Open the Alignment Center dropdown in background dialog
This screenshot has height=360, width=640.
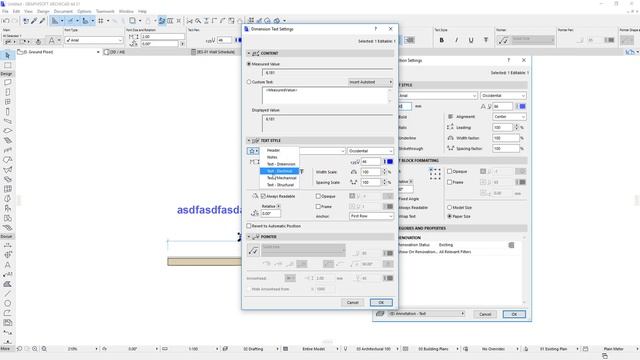point(509,117)
